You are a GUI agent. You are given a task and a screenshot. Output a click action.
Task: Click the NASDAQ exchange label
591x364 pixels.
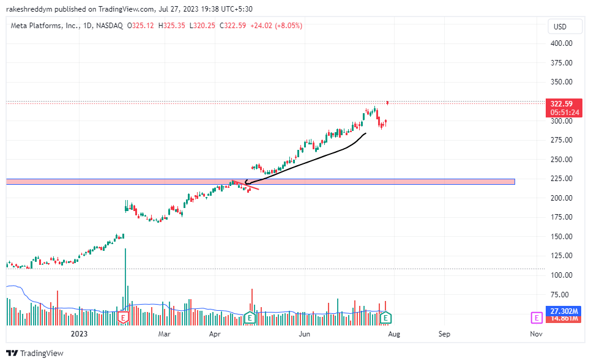point(110,26)
